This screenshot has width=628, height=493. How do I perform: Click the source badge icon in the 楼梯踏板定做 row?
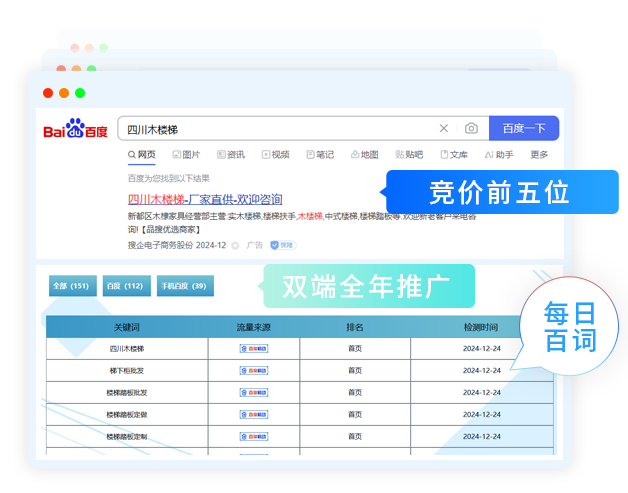click(x=254, y=415)
